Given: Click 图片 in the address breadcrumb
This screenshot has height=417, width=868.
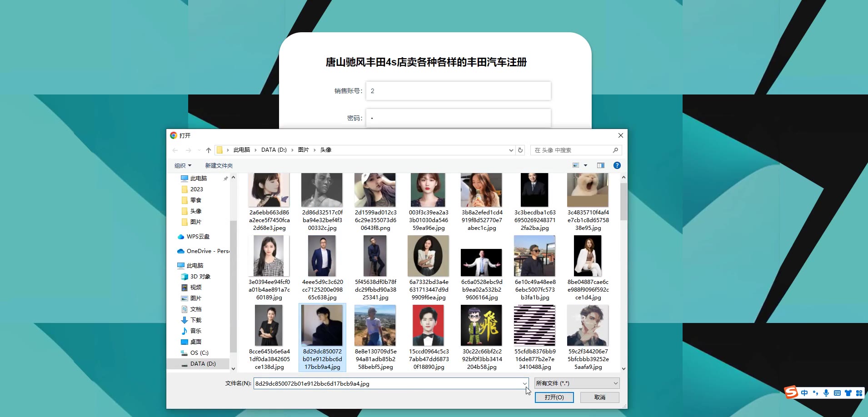Looking at the screenshot, I should click(304, 150).
